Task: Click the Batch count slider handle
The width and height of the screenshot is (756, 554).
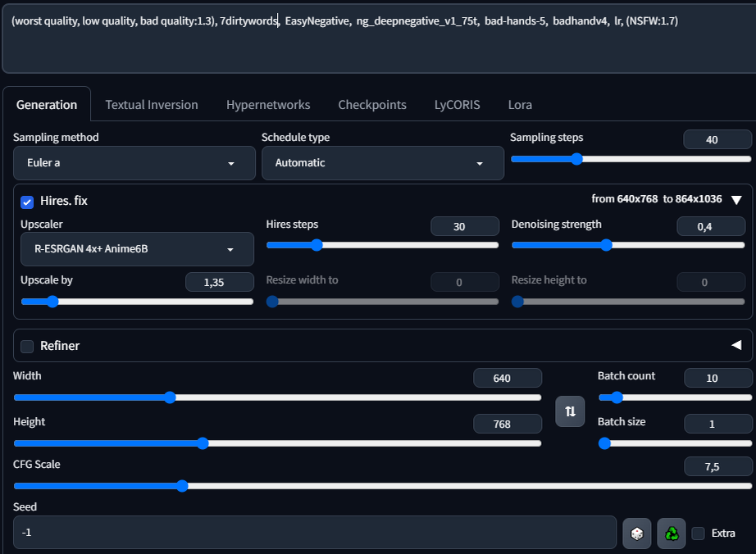Action: [x=617, y=397]
